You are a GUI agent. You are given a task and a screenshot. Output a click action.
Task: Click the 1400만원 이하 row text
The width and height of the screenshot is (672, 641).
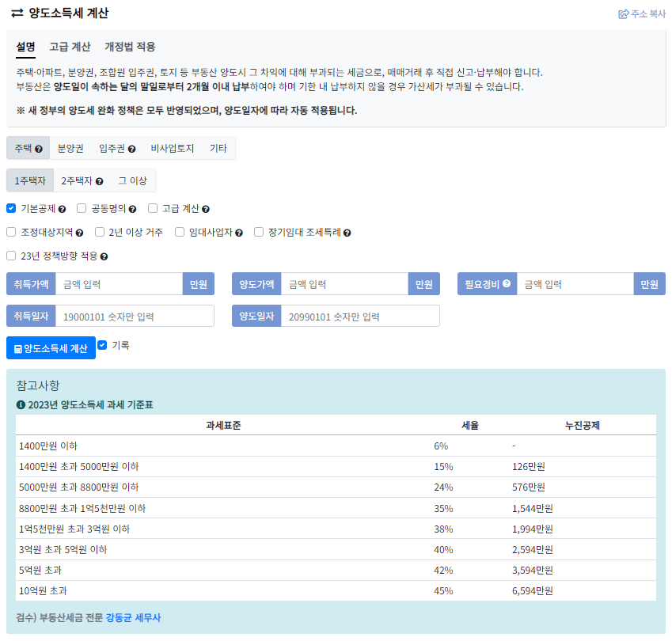[x=48, y=446]
